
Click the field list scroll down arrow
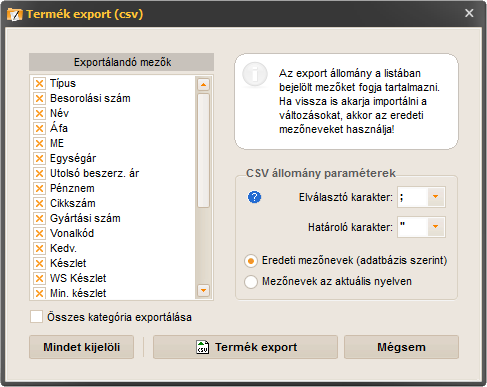tap(203, 290)
